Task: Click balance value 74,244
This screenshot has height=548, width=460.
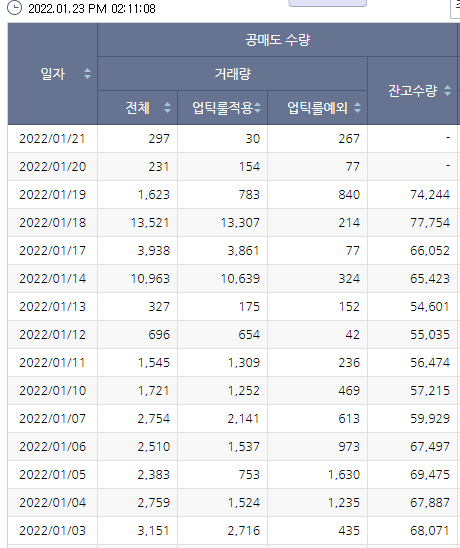Action: [430, 195]
